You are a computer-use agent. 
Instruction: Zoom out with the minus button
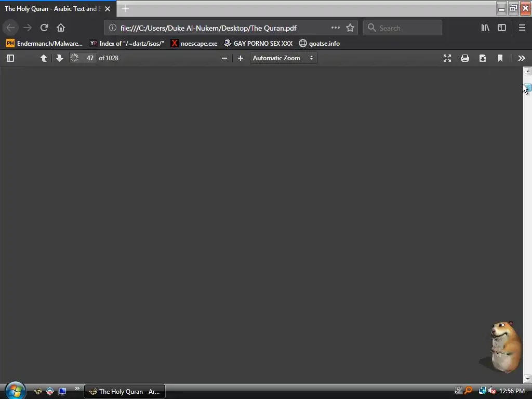pos(224,58)
